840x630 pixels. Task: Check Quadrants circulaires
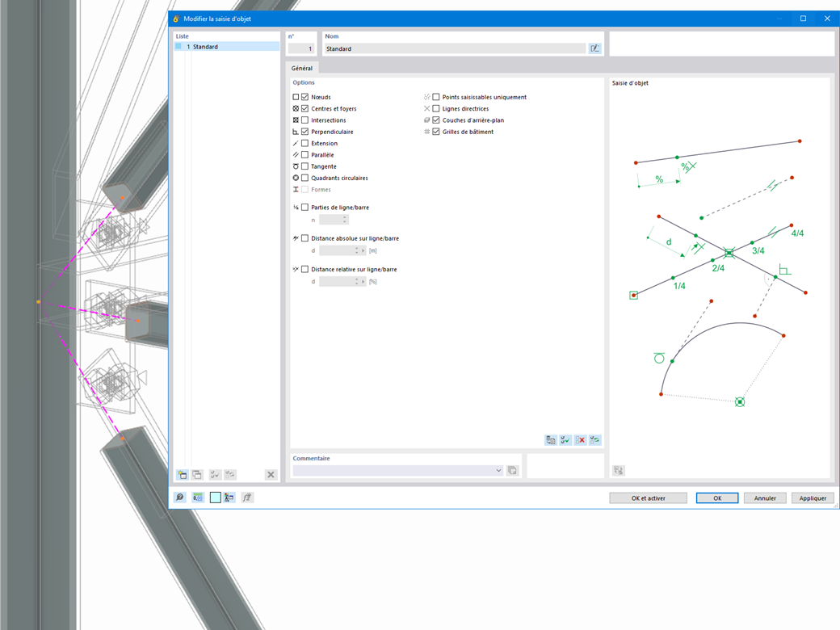[304, 178]
